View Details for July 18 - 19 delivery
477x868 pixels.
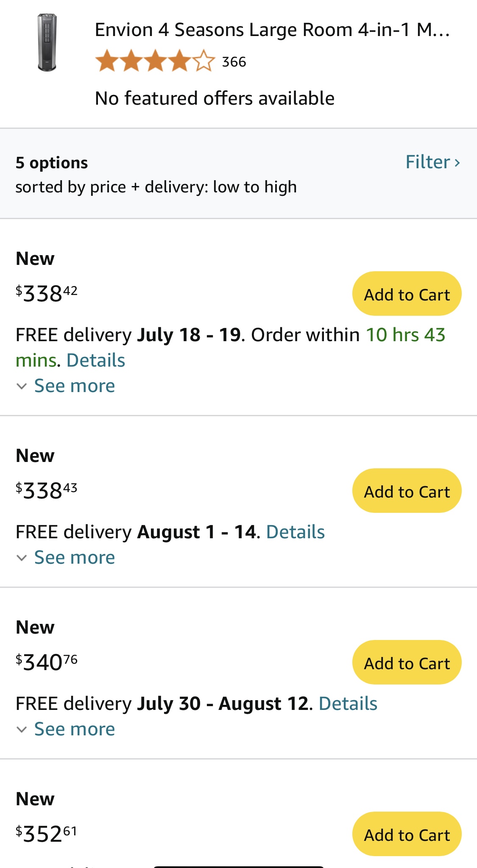(x=96, y=360)
